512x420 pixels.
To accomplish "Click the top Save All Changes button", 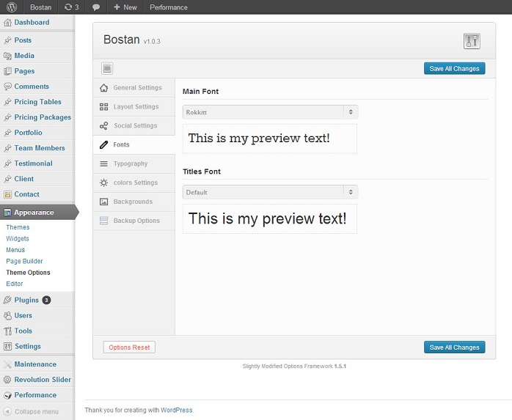I will (x=454, y=69).
